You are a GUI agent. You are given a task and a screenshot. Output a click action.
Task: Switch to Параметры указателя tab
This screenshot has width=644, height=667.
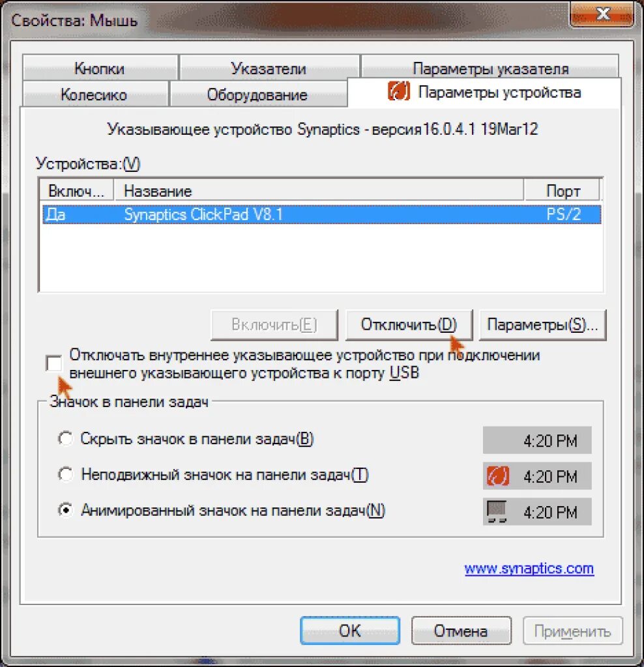pyautogui.click(x=490, y=67)
